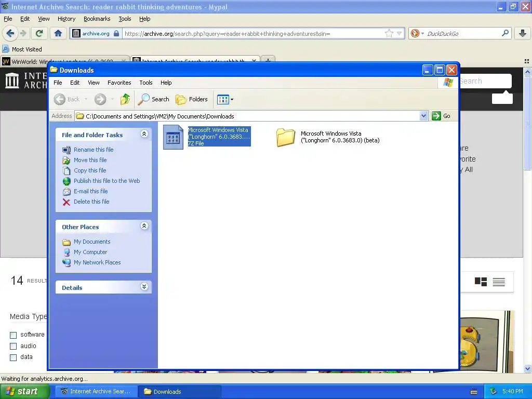Open the browser History menu

(x=66, y=19)
